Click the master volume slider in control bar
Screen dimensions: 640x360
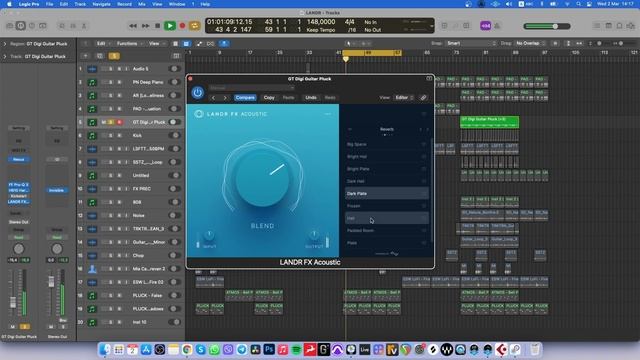(547, 26)
